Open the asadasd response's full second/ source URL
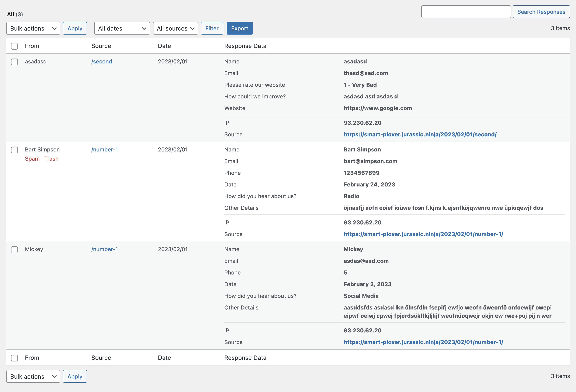Screen dimensions: 576x392 coord(420,134)
